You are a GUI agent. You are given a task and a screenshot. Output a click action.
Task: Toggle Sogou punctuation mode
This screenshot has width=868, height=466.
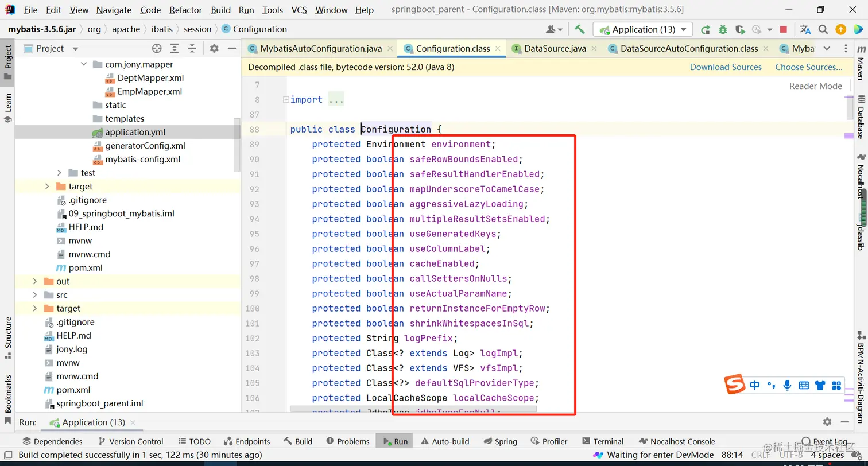pyautogui.click(x=771, y=385)
